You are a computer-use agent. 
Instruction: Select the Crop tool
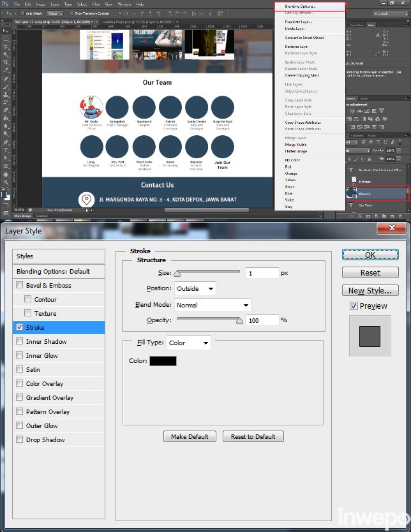pos(6,63)
